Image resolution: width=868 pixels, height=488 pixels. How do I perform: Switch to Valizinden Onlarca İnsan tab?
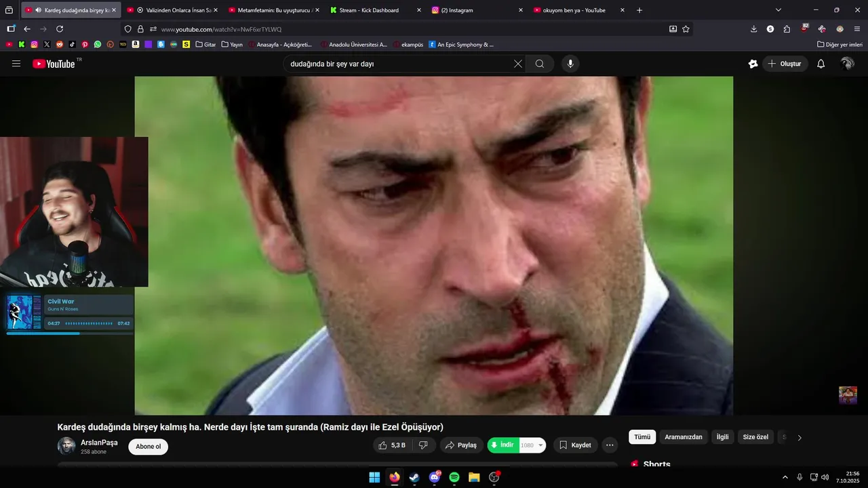pyautogui.click(x=172, y=10)
